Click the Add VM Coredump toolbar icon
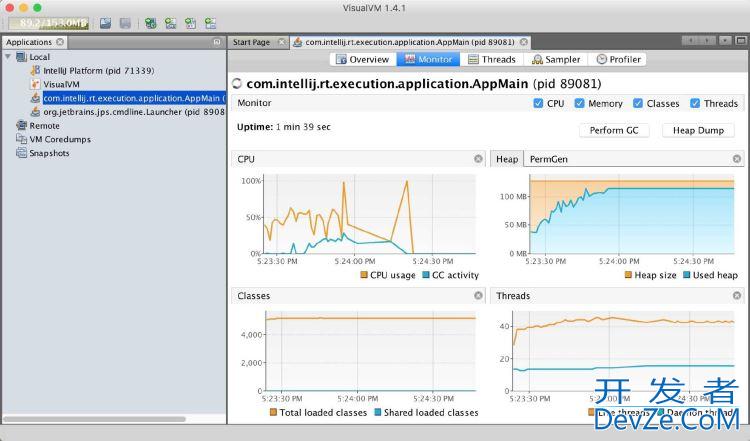This screenshot has width=750, height=441. (190, 23)
